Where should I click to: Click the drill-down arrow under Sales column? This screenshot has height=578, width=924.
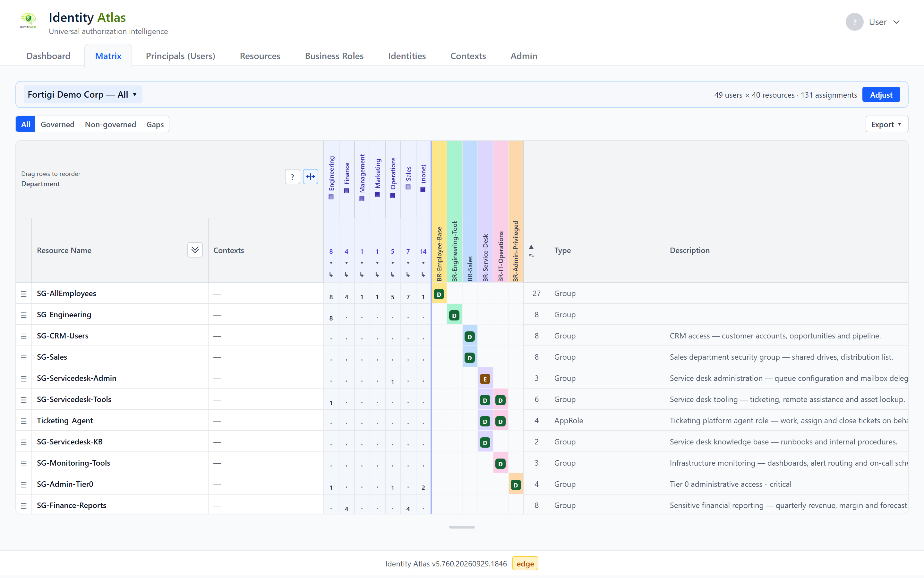(408, 275)
